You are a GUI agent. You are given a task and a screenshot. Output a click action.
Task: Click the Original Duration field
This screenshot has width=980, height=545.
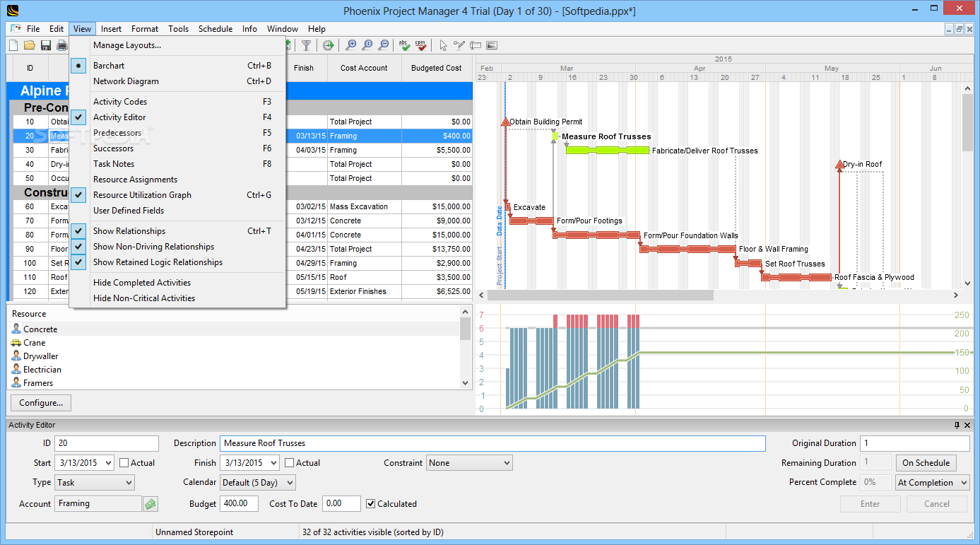[915, 443]
